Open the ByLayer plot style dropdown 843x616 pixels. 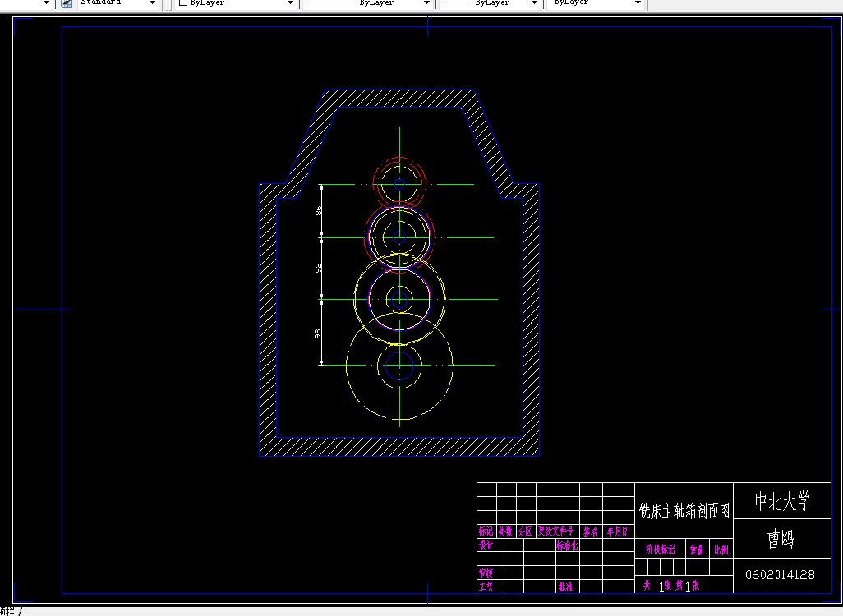(x=638, y=2)
